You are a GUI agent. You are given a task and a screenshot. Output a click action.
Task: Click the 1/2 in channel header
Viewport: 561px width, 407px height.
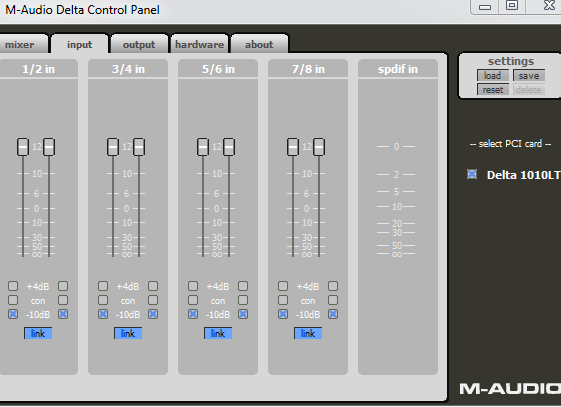(39, 69)
